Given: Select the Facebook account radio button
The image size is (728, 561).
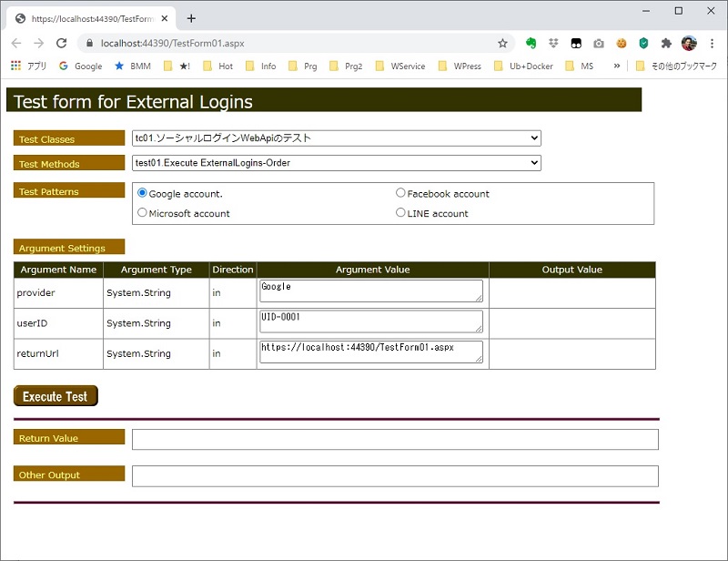Looking at the screenshot, I should [x=400, y=193].
